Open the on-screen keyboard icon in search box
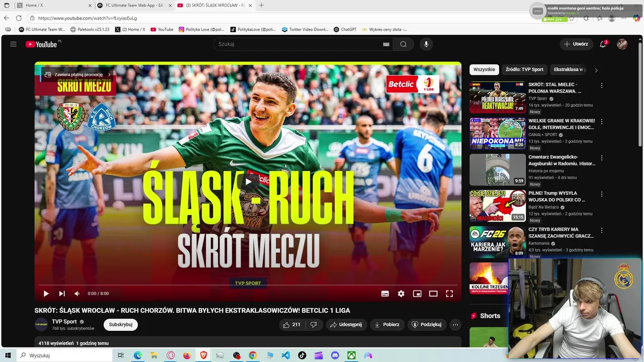This screenshot has height=362, width=644. pyautogui.click(x=386, y=44)
